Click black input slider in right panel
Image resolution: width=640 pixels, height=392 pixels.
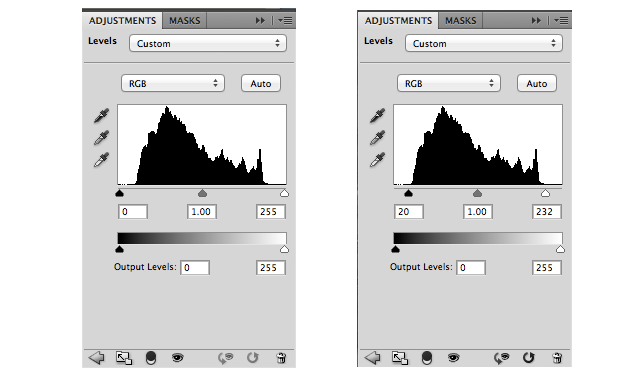(x=408, y=193)
